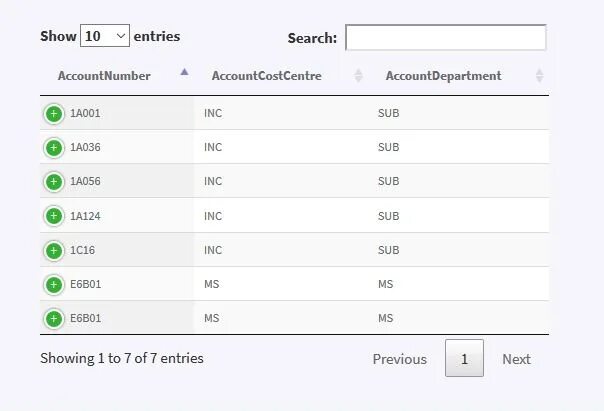The height and width of the screenshot is (411, 604).
Task: Open the Show entries count dropdown
Action: (x=105, y=36)
